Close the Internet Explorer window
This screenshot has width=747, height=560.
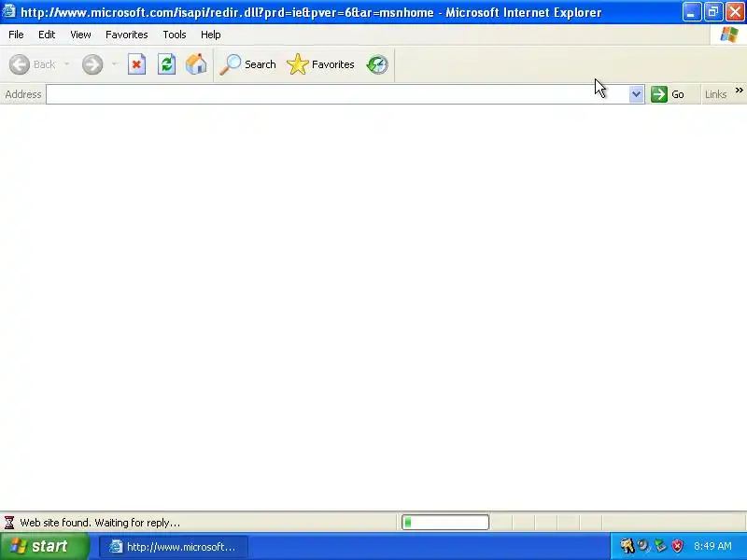click(x=736, y=12)
